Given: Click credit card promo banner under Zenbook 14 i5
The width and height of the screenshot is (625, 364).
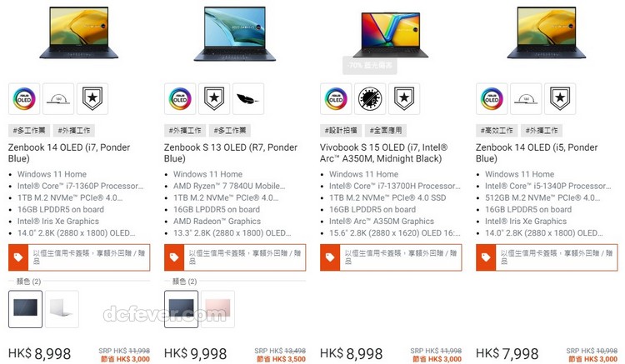Looking at the screenshot, I should click(x=547, y=257).
